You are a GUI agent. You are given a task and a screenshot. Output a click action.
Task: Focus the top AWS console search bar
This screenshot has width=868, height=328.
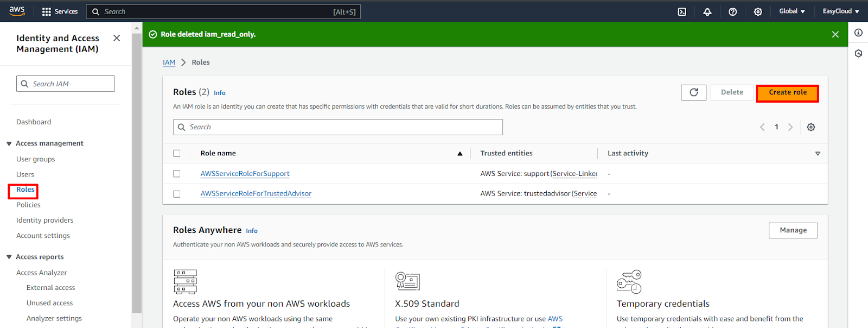click(224, 11)
